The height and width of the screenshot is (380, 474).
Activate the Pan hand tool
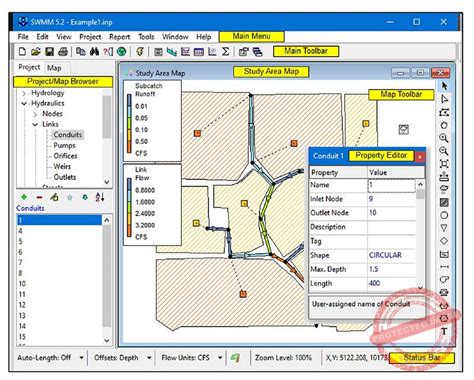click(x=444, y=125)
